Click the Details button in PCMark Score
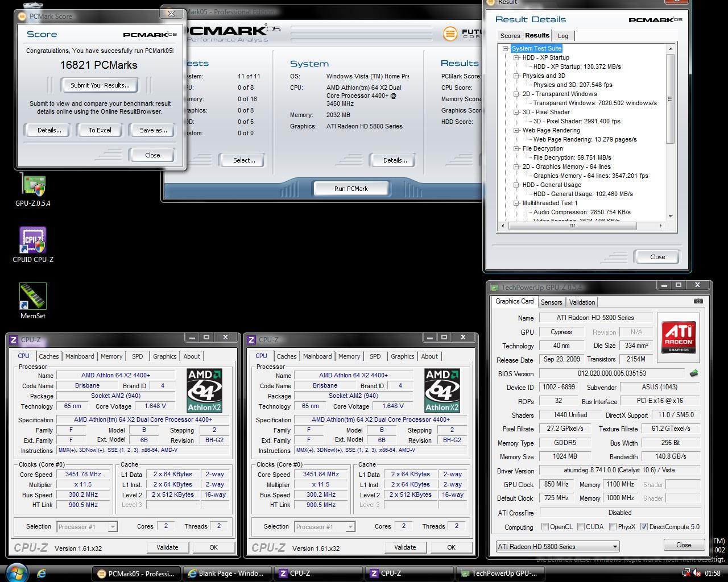 point(49,130)
